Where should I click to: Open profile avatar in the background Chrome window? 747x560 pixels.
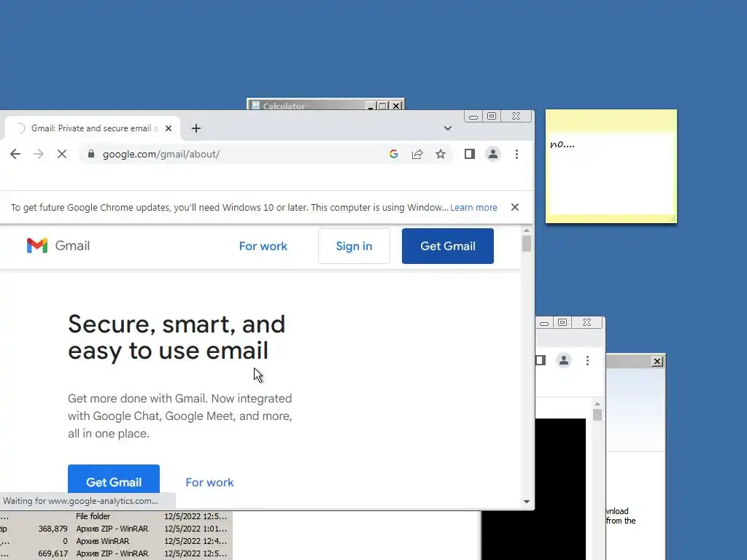(564, 360)
